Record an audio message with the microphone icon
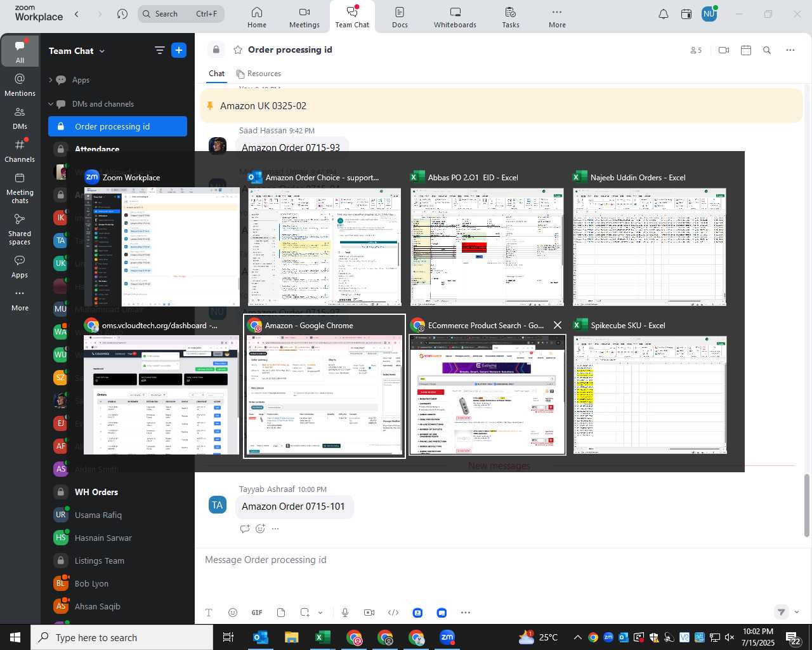 pyautogui.click(x=345, y=613)
